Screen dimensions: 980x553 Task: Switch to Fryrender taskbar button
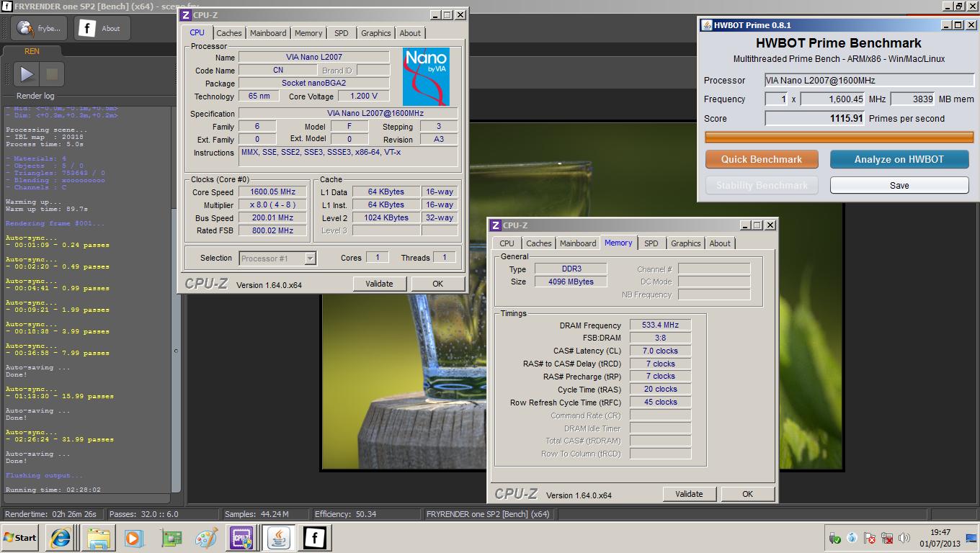(x=314, y=538)
